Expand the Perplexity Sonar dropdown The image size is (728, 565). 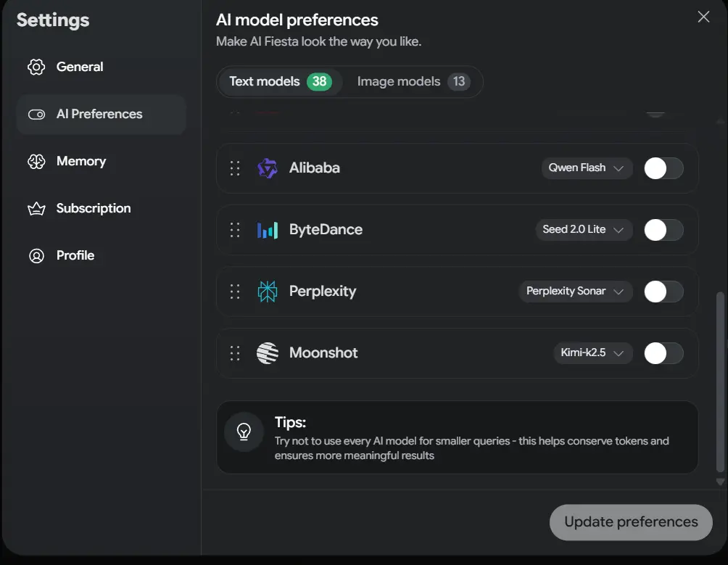tap(576, 292)
